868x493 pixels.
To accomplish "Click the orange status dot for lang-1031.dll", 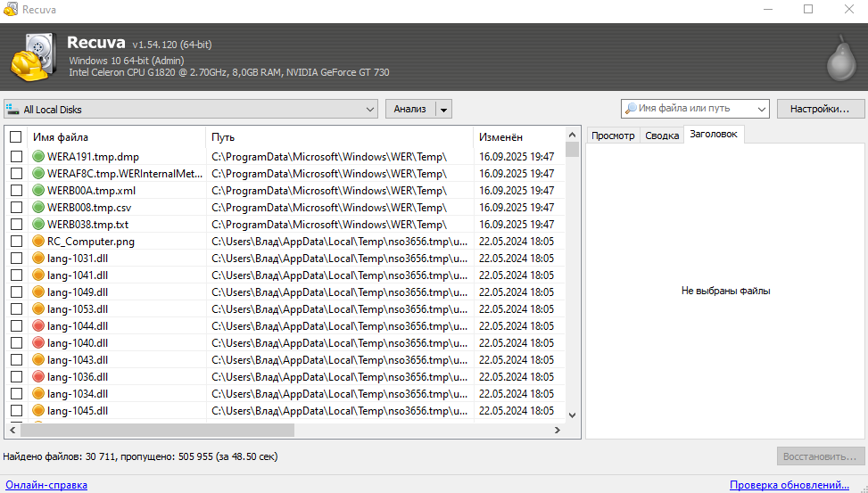I will click(x=38, y=258).
